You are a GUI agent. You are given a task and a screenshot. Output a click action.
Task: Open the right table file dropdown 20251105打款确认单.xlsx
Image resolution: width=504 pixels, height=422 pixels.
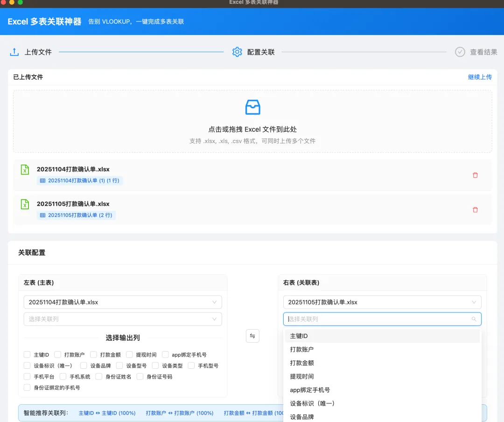tap(382, 302)
